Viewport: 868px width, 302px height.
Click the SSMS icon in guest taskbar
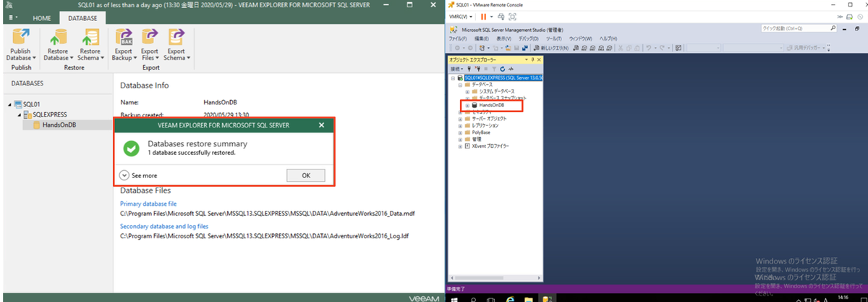[x=547, y=297]
